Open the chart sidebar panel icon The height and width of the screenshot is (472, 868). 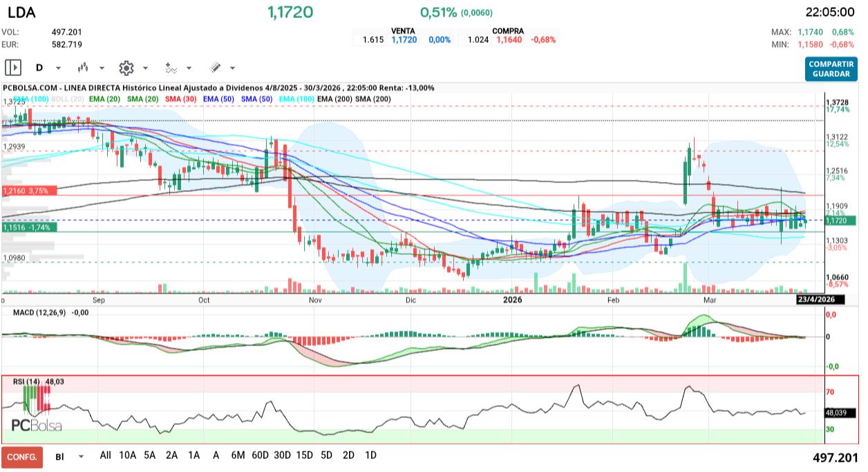[12, 67]
